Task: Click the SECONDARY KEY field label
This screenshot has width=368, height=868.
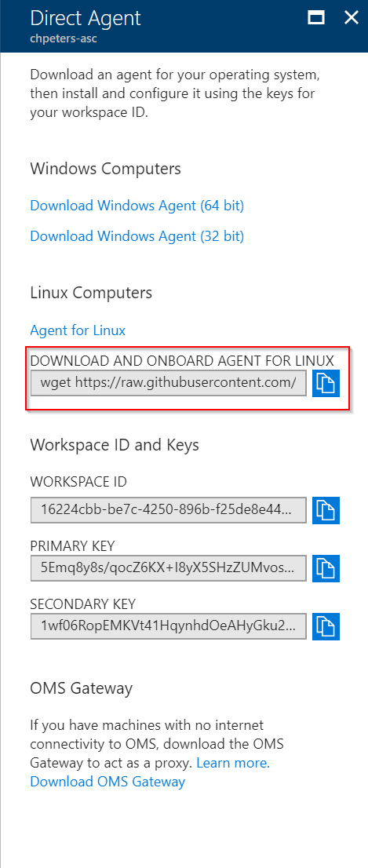Action: click(x=82, y=604)
